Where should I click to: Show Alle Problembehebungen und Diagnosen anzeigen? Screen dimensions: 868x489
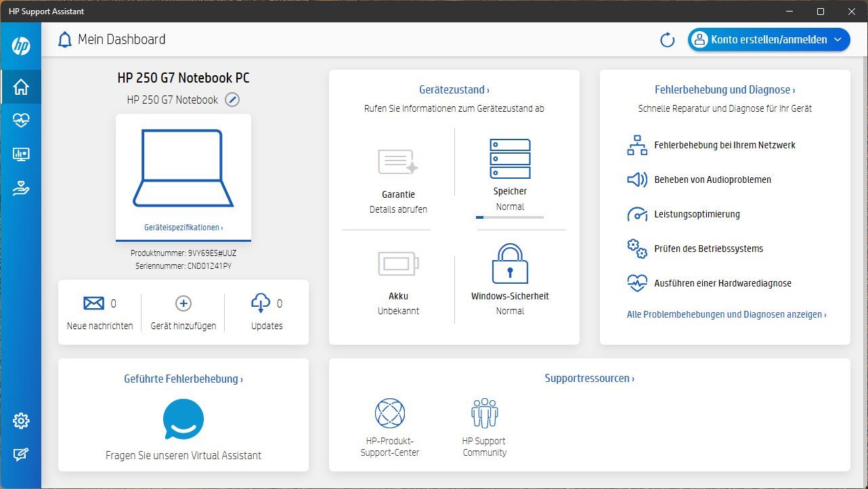[x=726, y=314]
